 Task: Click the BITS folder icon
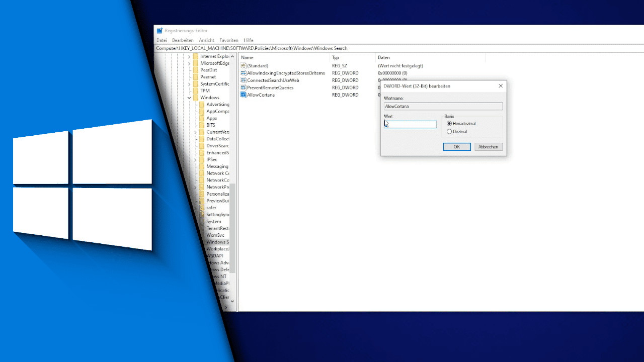[x=202, y=125]
